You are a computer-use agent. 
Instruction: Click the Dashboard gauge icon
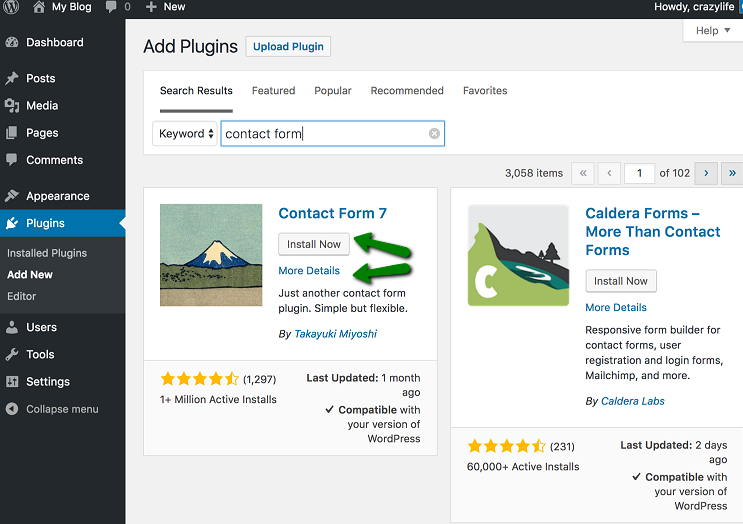(12, 42)
